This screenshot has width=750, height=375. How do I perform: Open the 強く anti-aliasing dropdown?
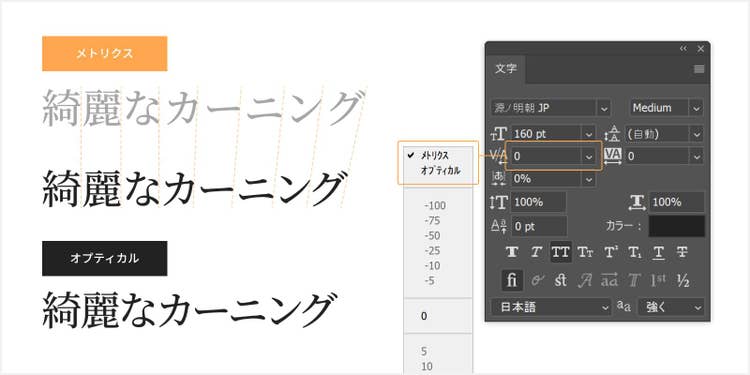671,307
